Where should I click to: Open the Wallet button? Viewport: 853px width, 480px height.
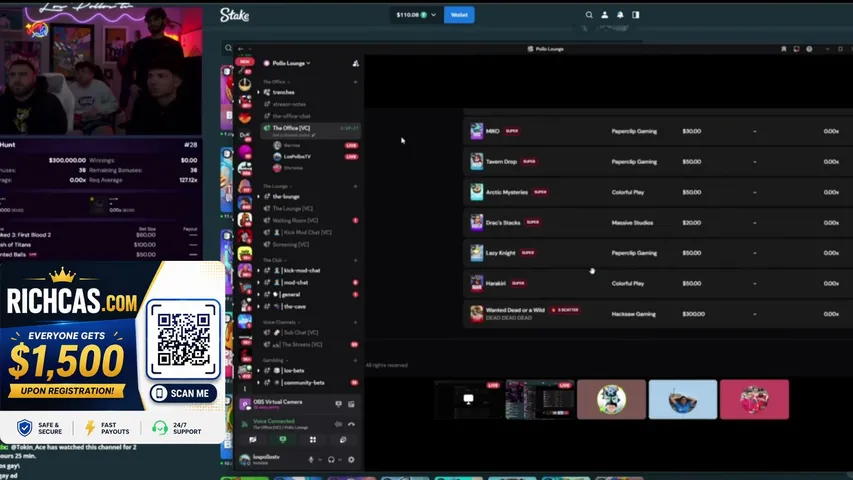(459, 15)
